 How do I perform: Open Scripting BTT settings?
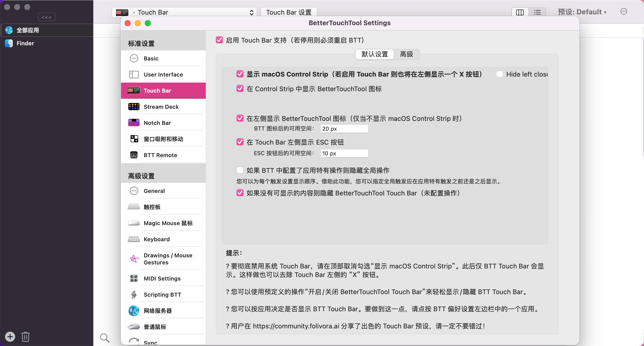point(163,295)
